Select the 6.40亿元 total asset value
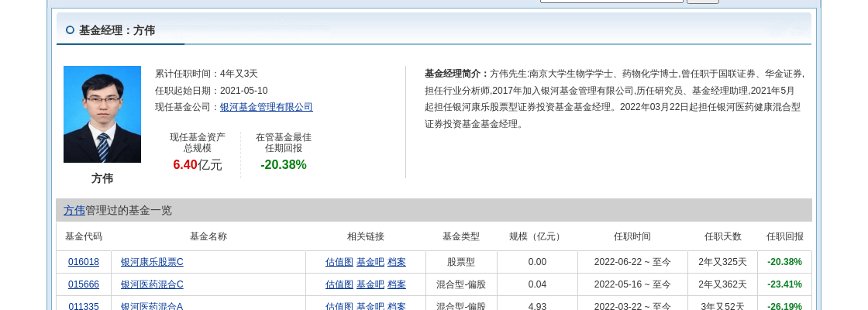Screen dimensions: 868x310 click(198, 165)
